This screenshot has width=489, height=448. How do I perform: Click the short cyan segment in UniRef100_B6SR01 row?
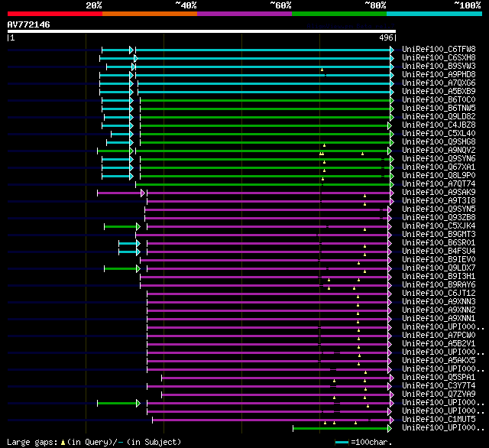pos(128,244)
